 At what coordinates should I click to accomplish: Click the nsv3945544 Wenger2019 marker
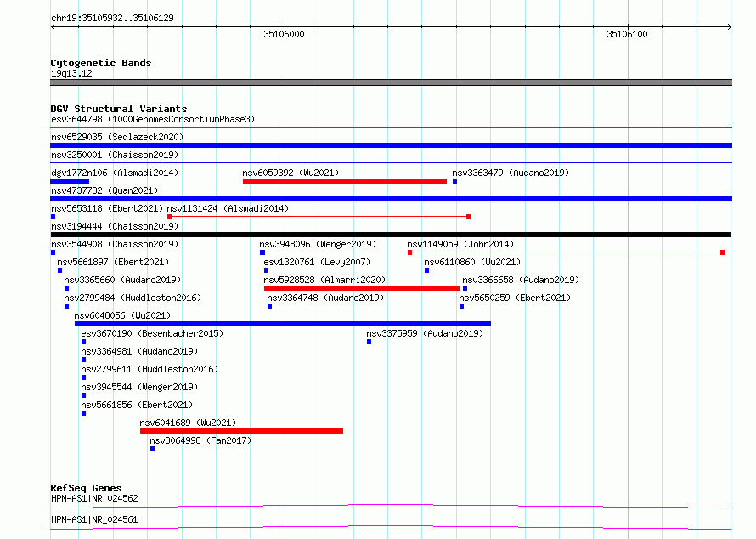pyautogui.click(x=83, y=395)
